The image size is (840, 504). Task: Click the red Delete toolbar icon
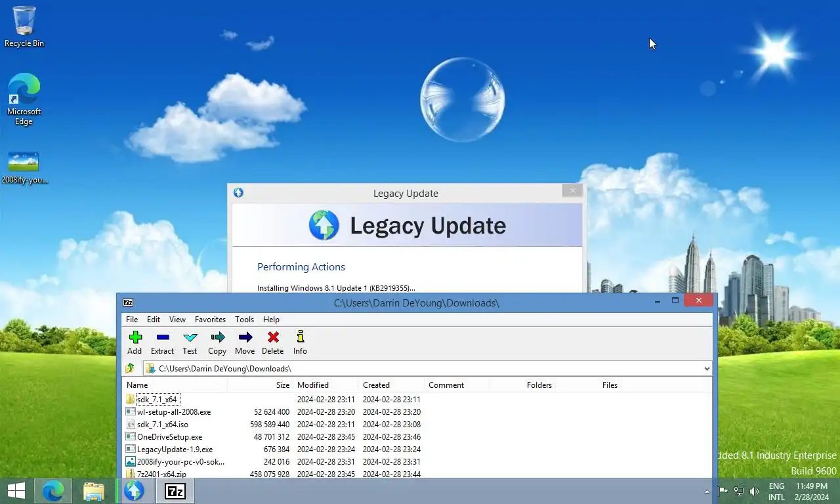(x=272, y=343)
